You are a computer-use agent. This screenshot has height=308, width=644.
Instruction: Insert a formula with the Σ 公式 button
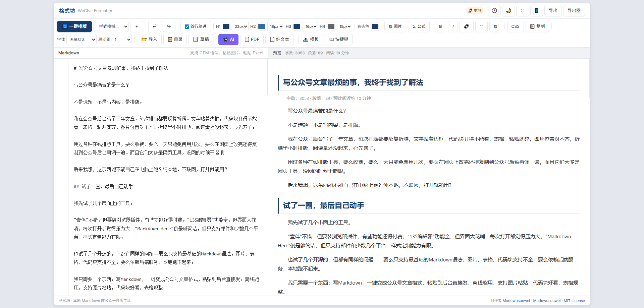(419, 26)
